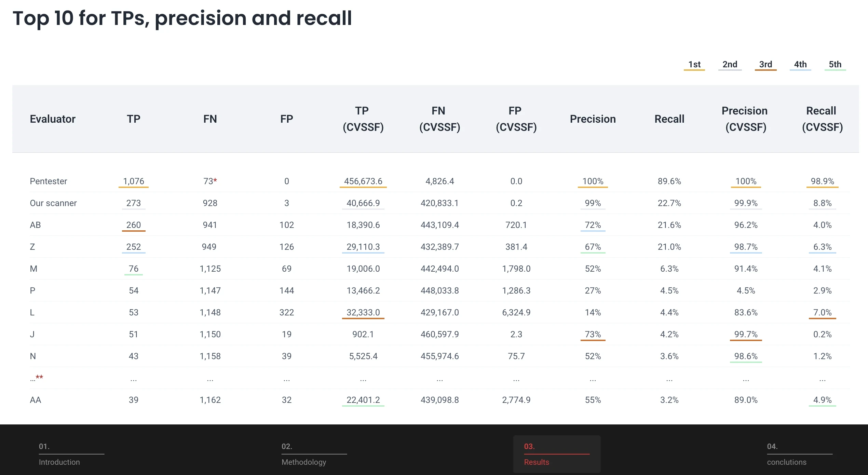The width and height of the screenshot is (868, 475).
Task: Click M's TP value 76
Action: coord(133,269)
